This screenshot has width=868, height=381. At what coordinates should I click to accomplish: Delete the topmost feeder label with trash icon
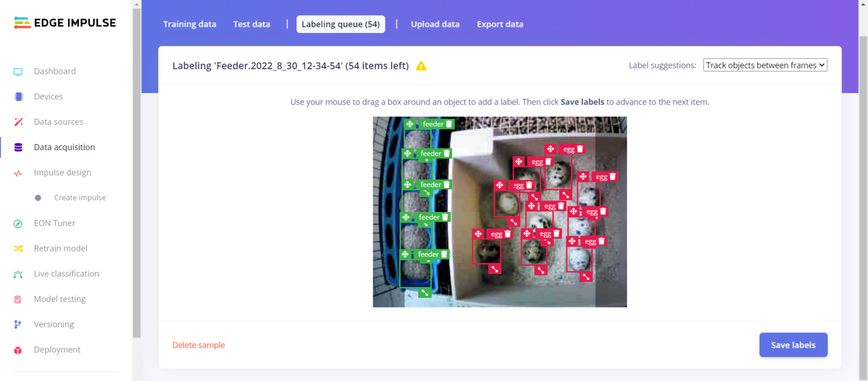tap(449, 124)
